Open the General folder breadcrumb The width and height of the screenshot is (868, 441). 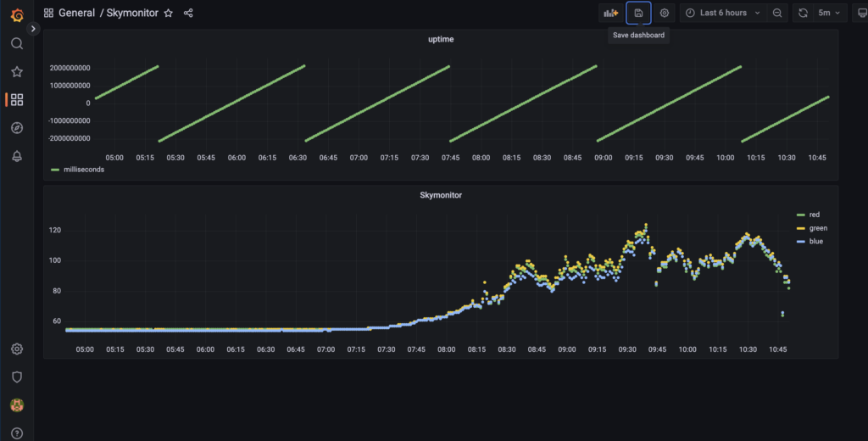(x=77, y=13)
